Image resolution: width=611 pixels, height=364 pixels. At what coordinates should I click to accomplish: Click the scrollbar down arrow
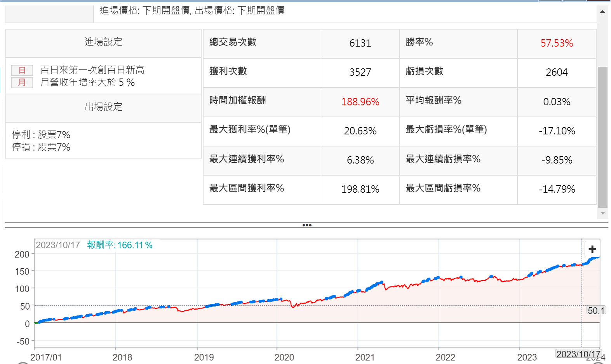602,213
